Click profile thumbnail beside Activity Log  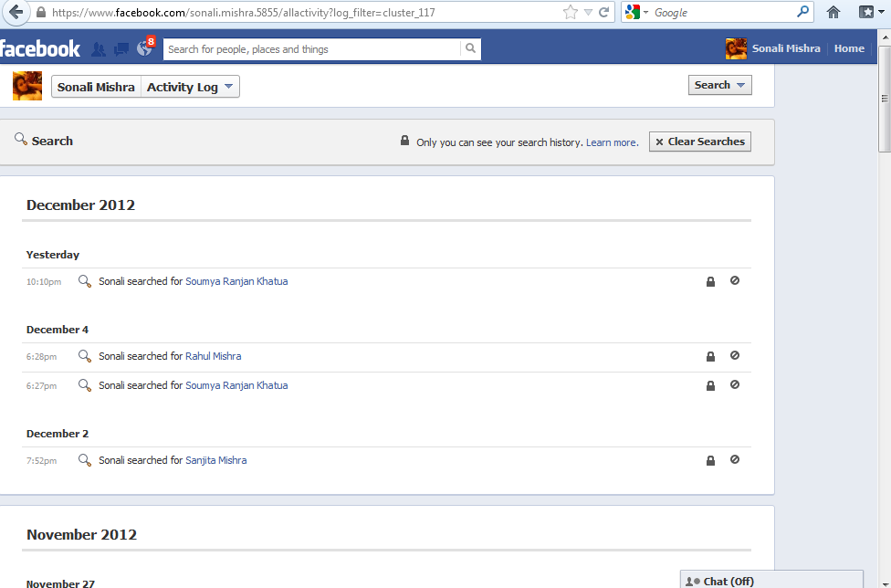(27, 86)
